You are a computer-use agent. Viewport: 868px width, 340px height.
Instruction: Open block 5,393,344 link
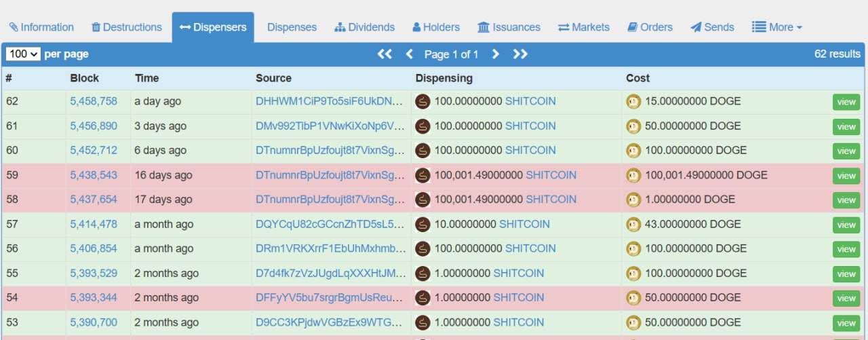tap(94, 297)
